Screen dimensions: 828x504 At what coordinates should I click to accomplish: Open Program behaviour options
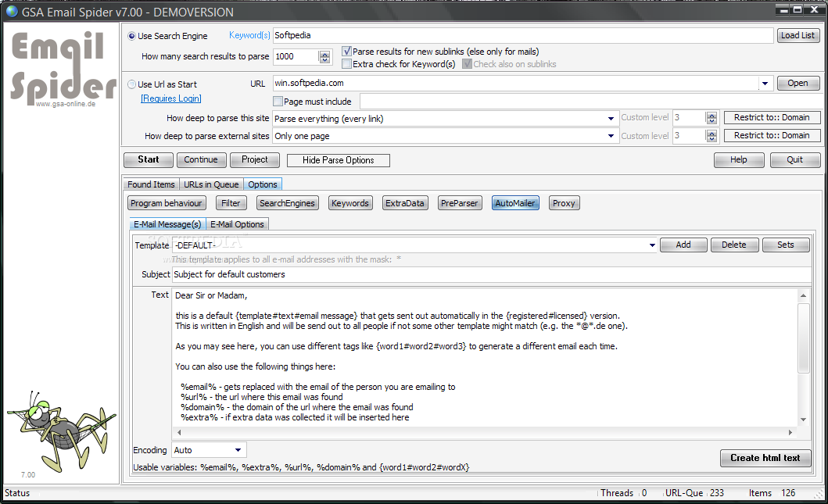point(167,203)
